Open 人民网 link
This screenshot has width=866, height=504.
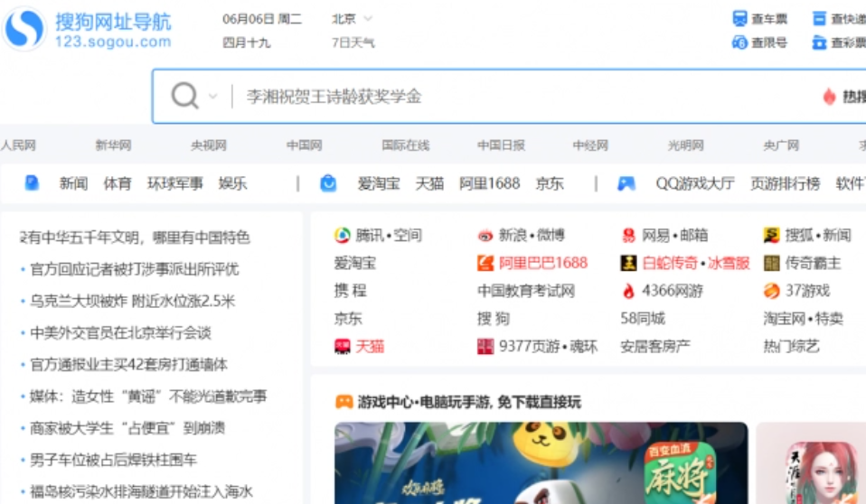[x=18, y=145]
